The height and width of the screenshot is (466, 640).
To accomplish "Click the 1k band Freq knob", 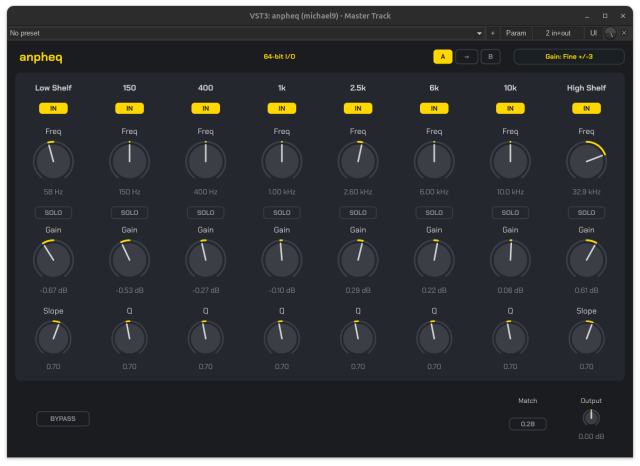I will click(x=282, y=161).
